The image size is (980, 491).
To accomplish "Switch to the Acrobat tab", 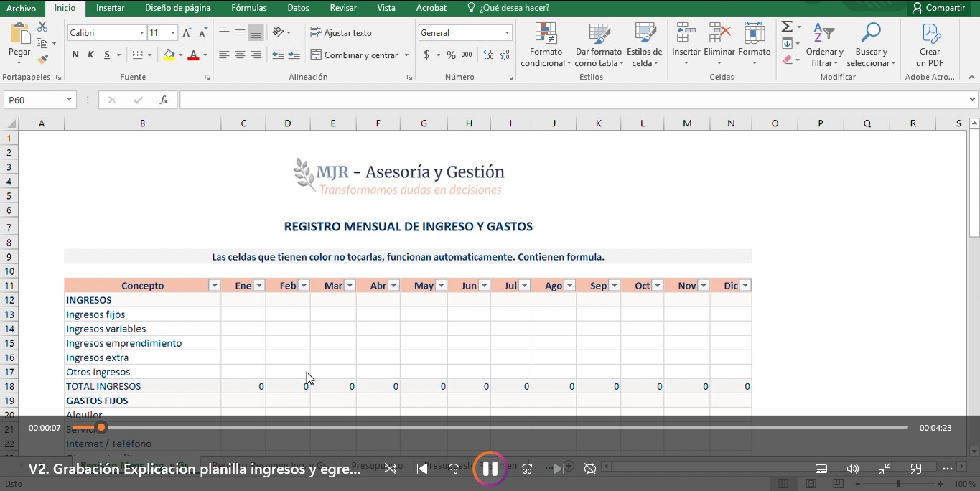I will pos(431,8).
